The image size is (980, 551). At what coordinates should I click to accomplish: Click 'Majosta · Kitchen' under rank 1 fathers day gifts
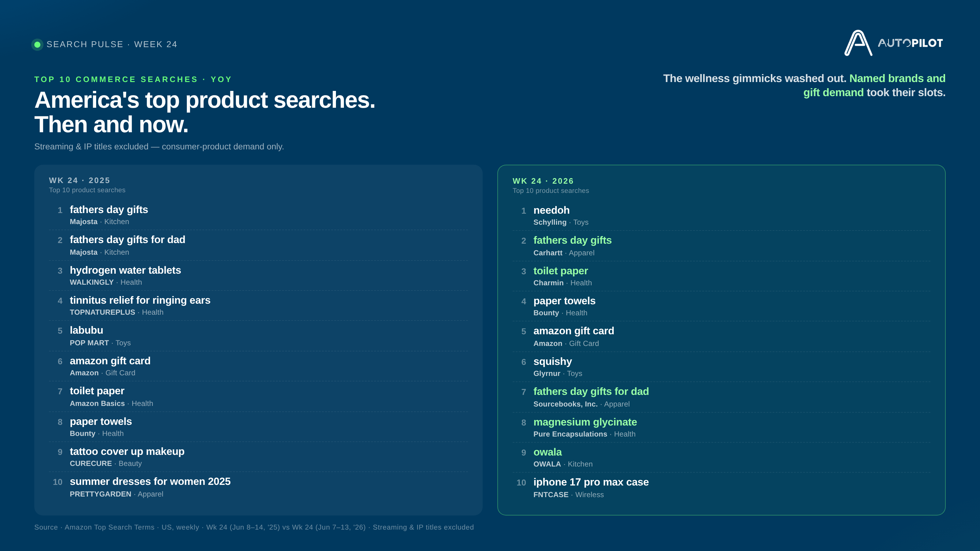[99, 221]
